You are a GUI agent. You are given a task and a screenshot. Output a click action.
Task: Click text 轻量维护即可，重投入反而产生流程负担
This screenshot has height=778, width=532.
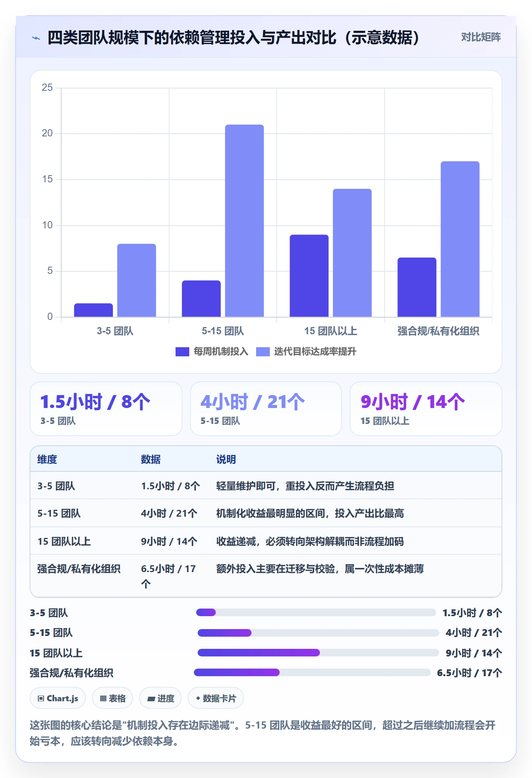click(x=305, y=486)
